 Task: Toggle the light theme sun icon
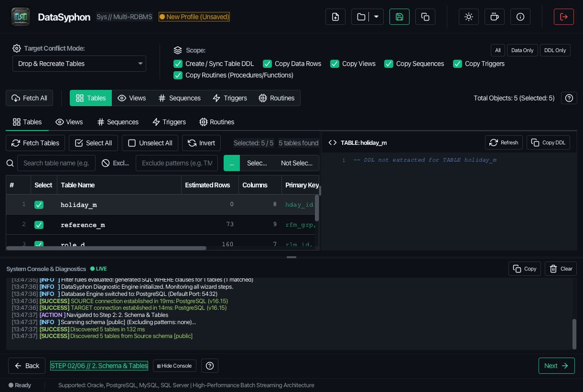(469, 17)
